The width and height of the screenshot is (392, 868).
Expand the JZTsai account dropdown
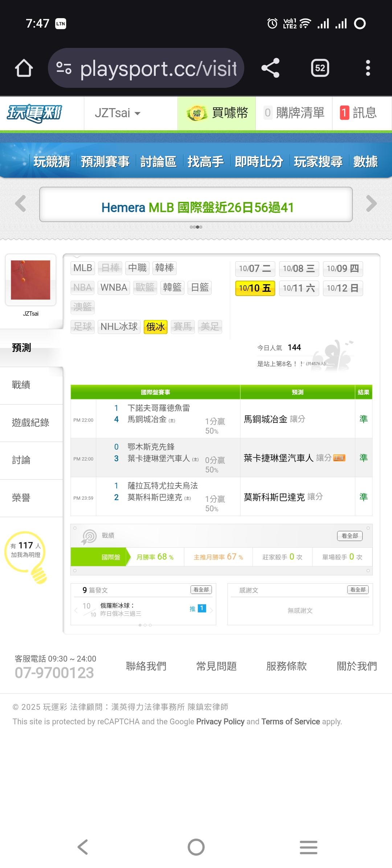117,113
